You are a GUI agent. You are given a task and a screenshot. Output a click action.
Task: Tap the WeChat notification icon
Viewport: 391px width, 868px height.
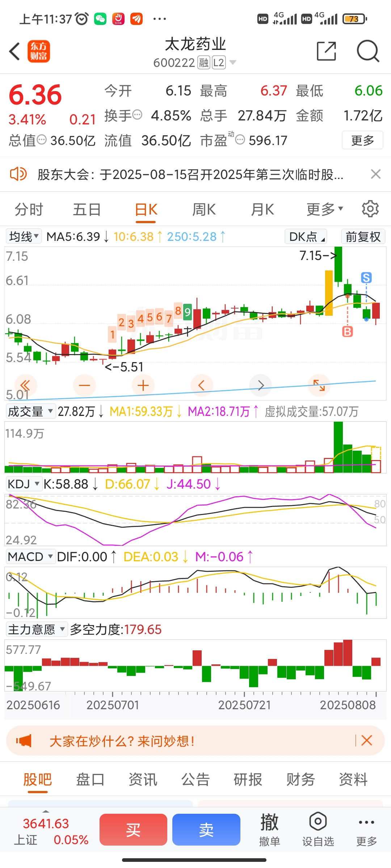100,18
